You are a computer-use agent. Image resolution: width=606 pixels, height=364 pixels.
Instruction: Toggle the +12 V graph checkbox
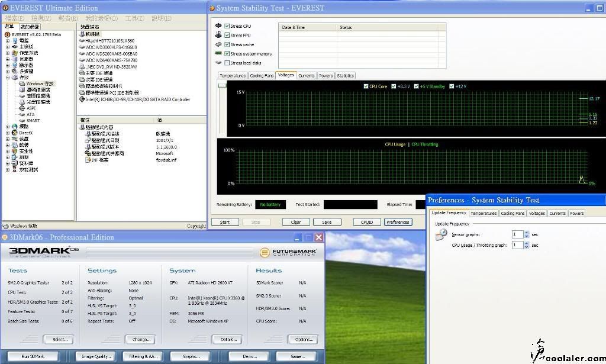pyautogui.click(x=452, y=86)
